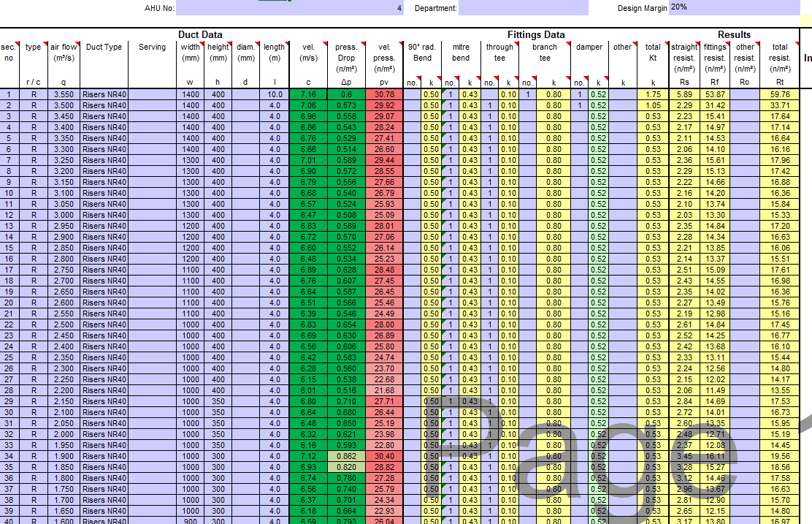Select fittings resistance cell 31.42
812x524 pixels.
coord(715,105)
